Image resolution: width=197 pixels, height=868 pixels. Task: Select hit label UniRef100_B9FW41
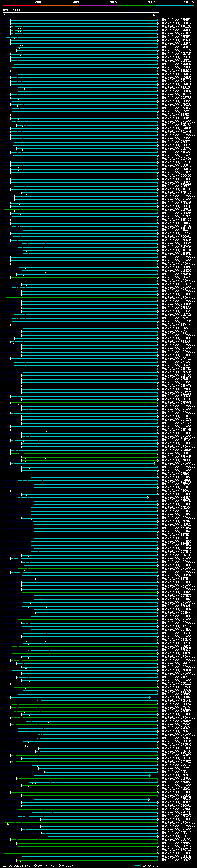(x=177, y=697)
